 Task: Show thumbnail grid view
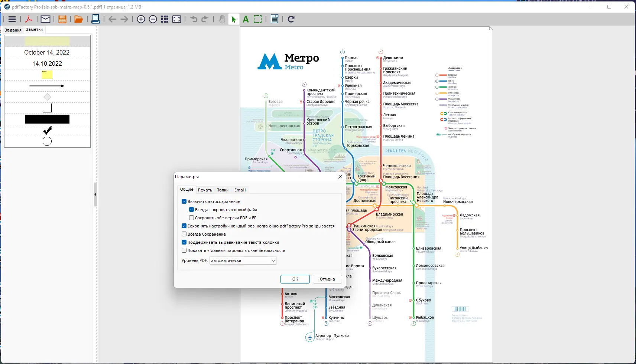point(165,19)
